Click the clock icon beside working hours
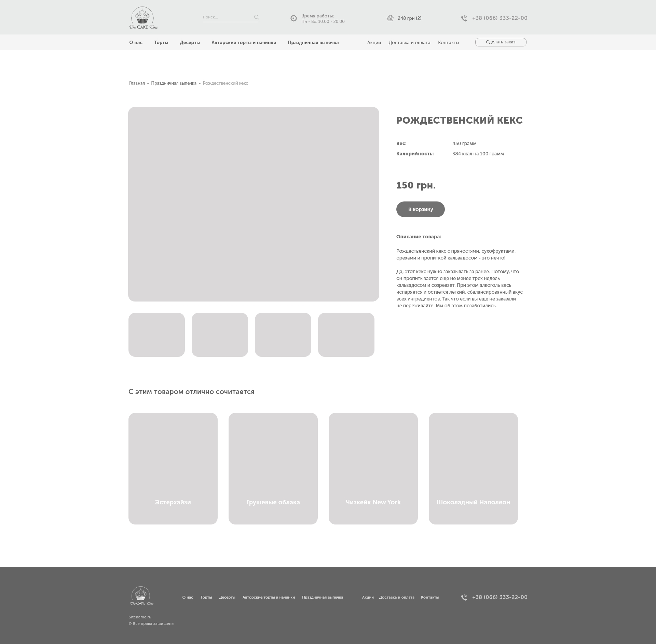This screenshot has height=644, width=656. [x=293, y=18]
